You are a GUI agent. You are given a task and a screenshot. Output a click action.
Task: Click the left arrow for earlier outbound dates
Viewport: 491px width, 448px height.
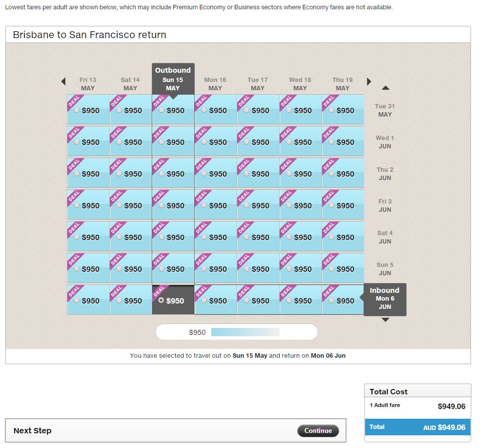(63, 81)
